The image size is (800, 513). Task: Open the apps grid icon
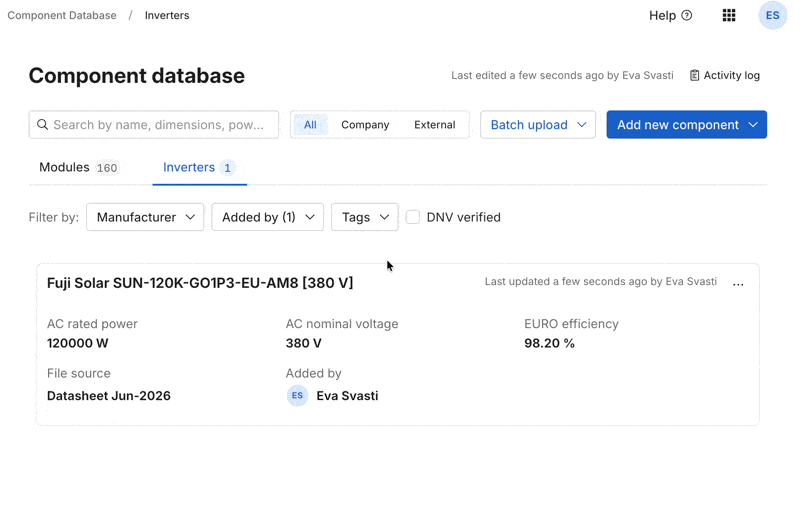click(x=729, y=15)
